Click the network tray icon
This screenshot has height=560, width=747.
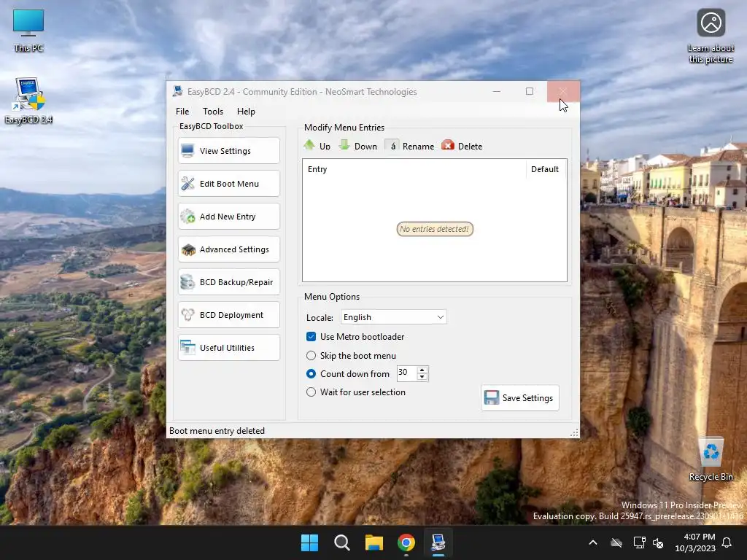pyautogui.click(x=639, y=542)
